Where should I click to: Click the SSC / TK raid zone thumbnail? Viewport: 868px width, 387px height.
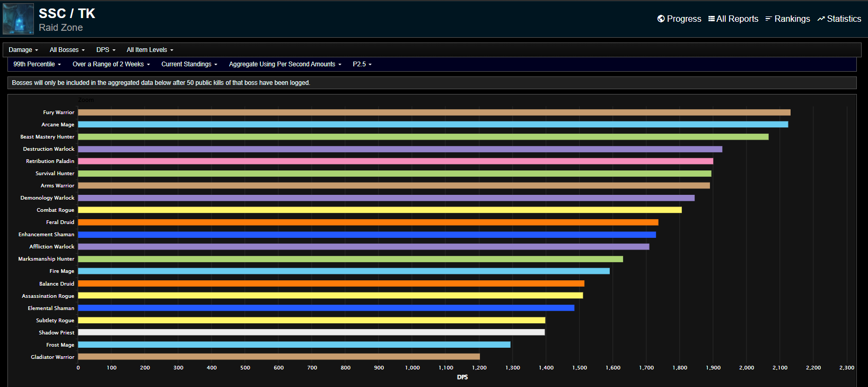[x=18, y=19]
